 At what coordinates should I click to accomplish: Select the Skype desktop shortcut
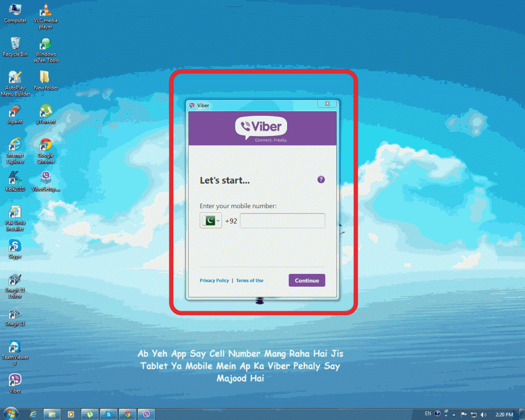click(x=15, y=249)
